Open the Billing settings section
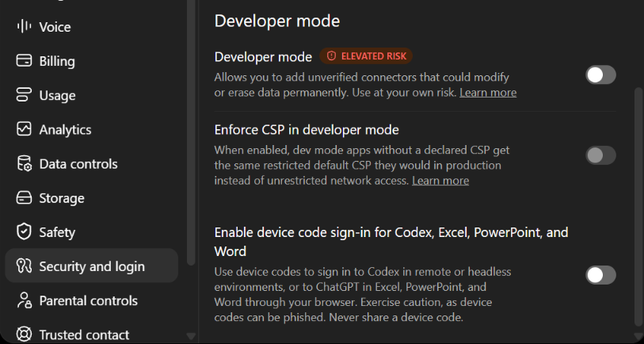This screenshot has height=344, width=644. click(x=91, y=61)
